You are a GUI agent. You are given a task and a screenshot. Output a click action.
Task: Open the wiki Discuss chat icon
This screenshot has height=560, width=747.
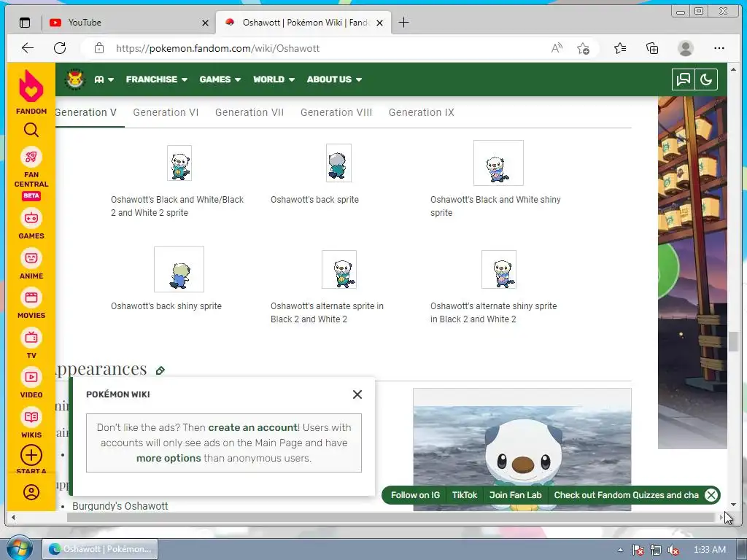click(x=683, y=79)
